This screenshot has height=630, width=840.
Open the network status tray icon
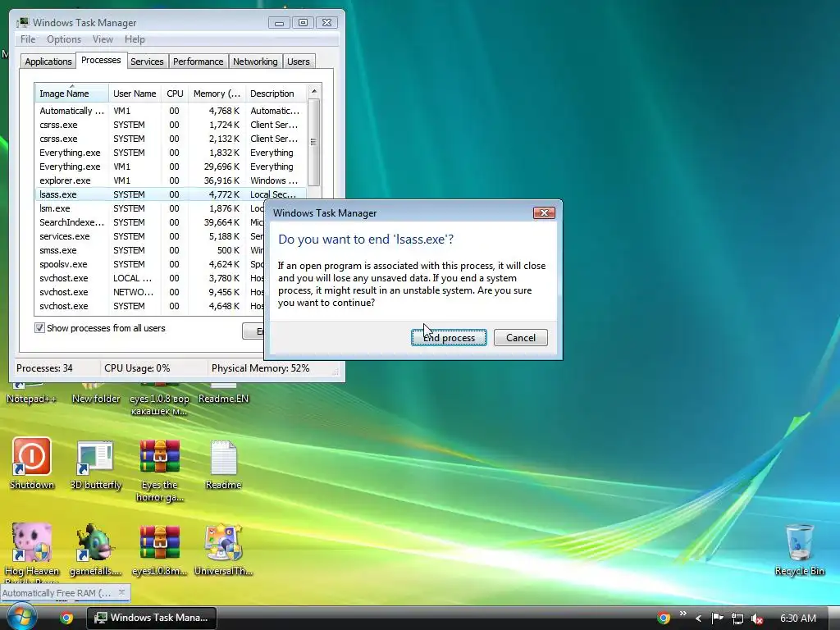(737, 619)
